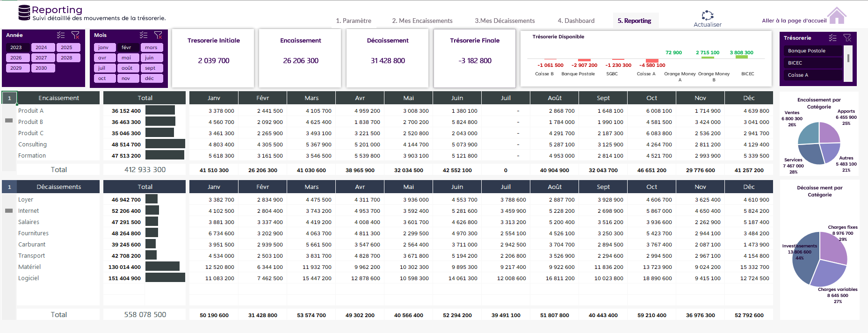
Task: Select the 5. Reporting tab
Action: click(634, 21)
